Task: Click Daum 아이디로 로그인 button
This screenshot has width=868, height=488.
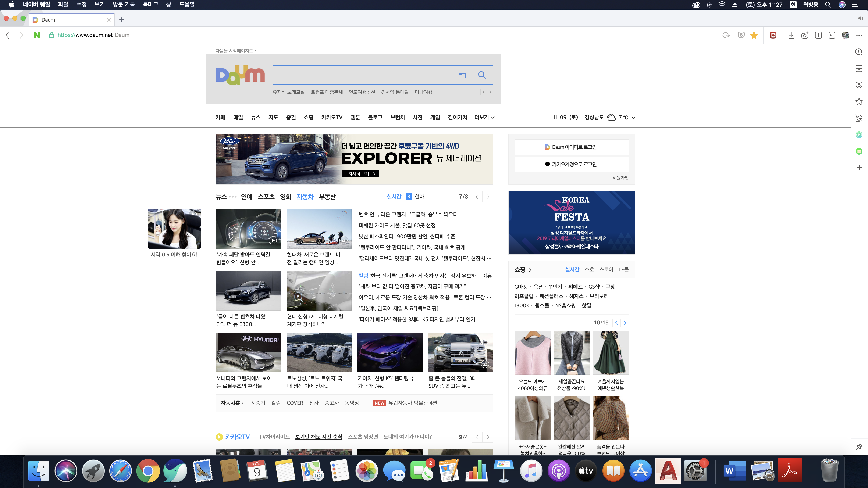Action: click(x=571, y=147)
